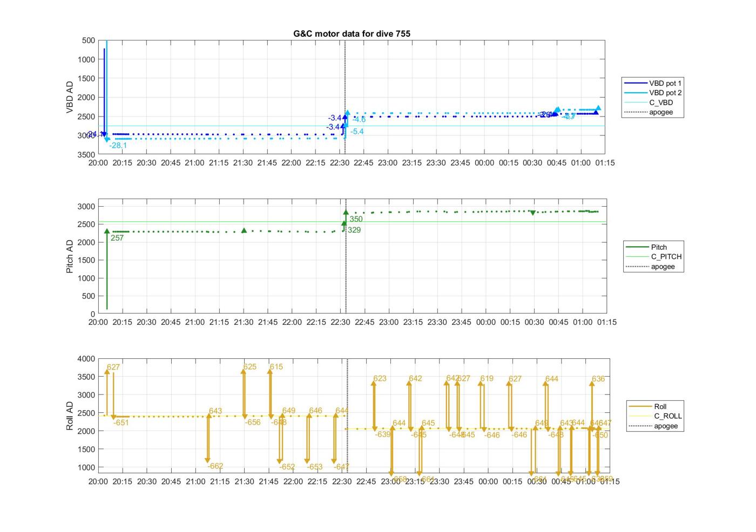The image size is (756, 532).
Task: Click the '257' data label in Pitch plot
Action: click(117, 238)
